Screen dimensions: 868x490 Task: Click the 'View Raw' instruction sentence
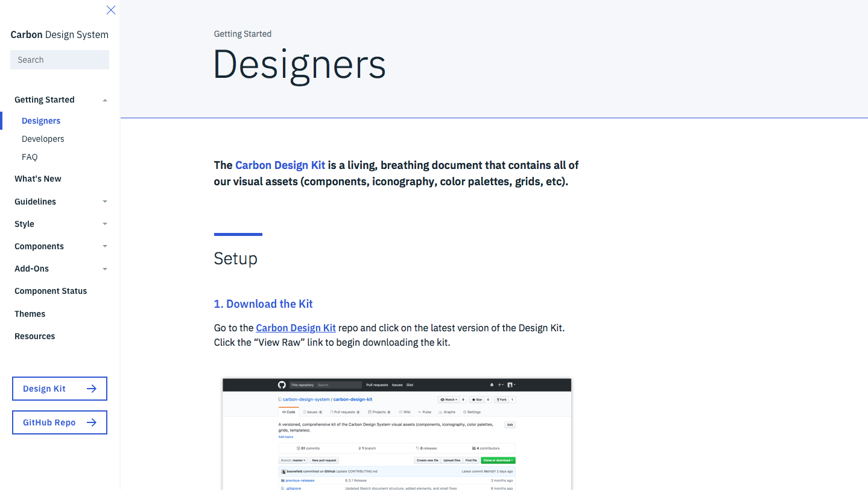pos(332,342)
